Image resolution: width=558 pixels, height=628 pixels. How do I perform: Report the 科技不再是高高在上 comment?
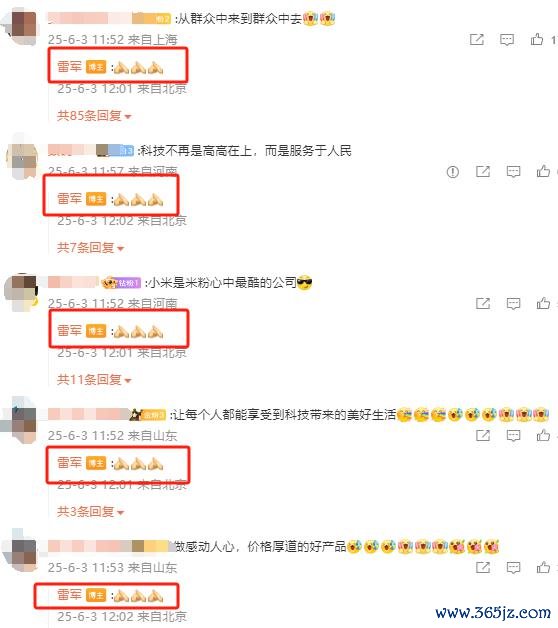pos(453,172)
